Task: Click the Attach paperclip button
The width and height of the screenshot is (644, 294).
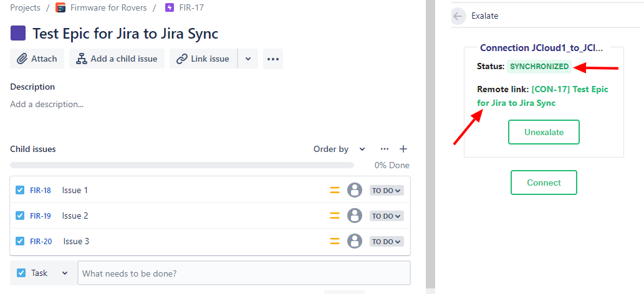Action: [37, 59]
